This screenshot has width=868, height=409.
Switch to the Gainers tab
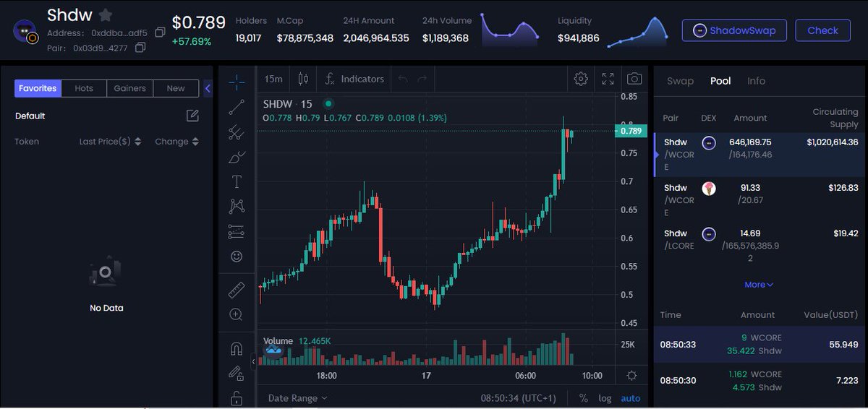(130, 88)
